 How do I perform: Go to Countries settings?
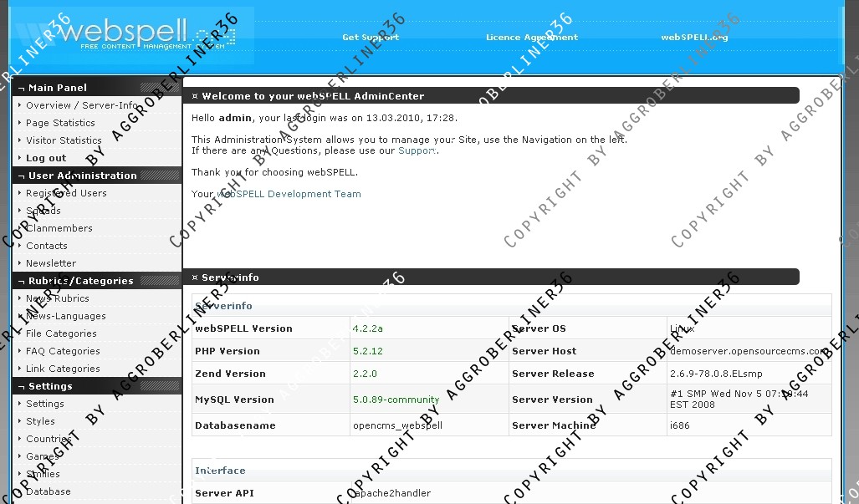49,438
